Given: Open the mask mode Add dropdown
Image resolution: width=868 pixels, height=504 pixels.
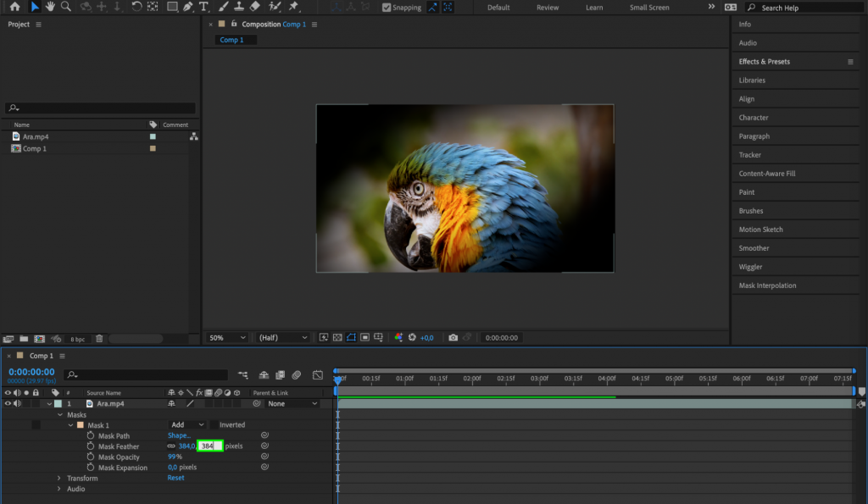Looking at the screenshot, I should [x=187, y=424].
